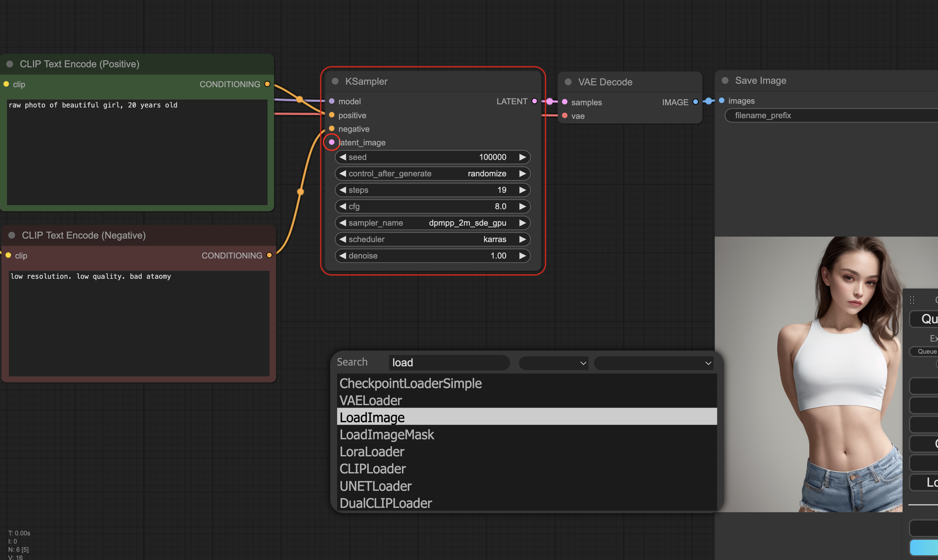
Task: Collapse the CLIP Text Encode (Negative) node via its title dot
Action: (x=12, y=235)
